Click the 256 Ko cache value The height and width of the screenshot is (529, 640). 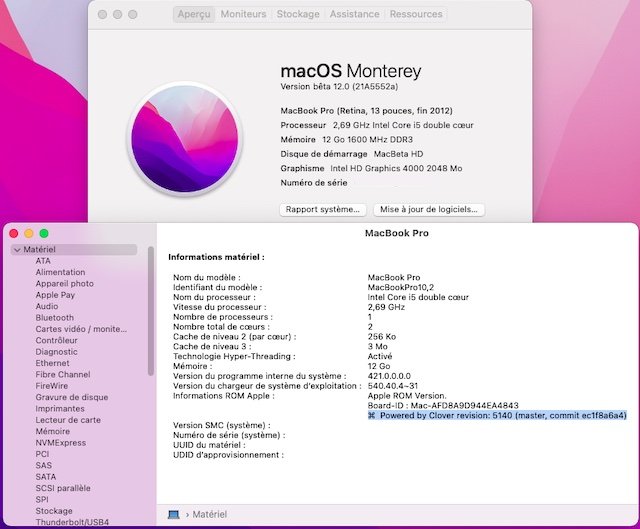(382, 337)
